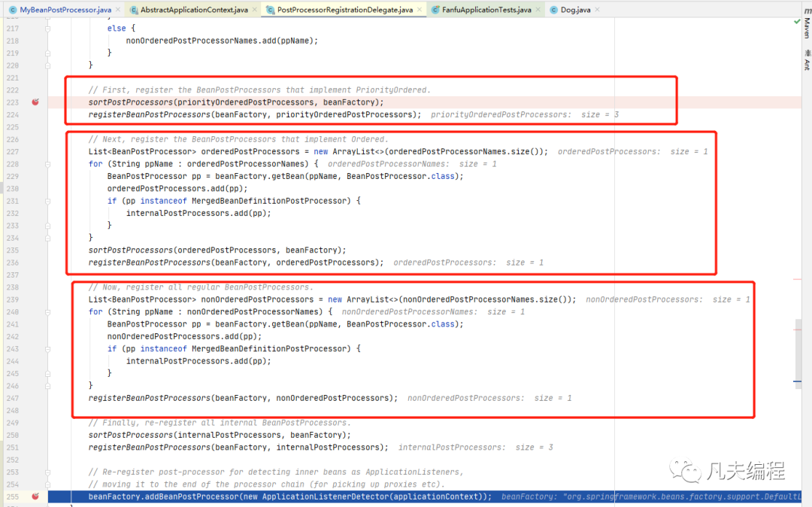Click the file icon on PostProcessorRegistrationDelegate.java tab
Image resolution: width=812 pixels, height=507 pixels.
coord(271,9)
